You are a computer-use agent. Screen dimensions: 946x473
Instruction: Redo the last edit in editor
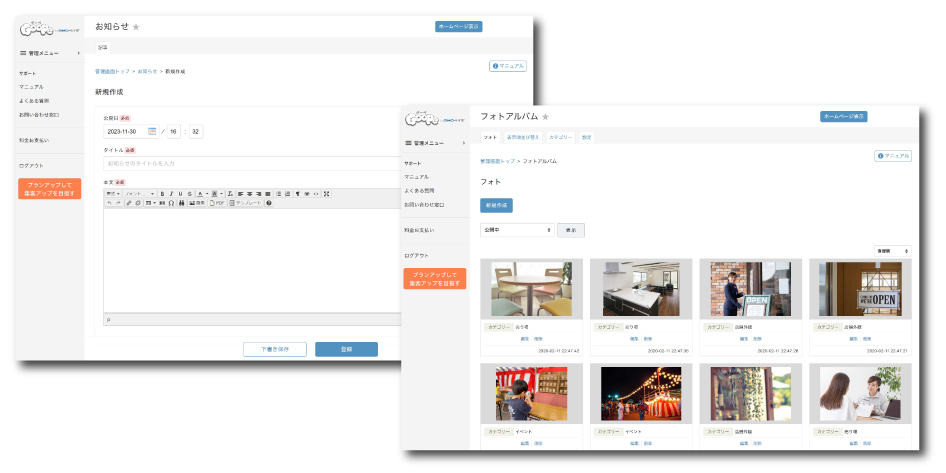click(x=118, y=203)
